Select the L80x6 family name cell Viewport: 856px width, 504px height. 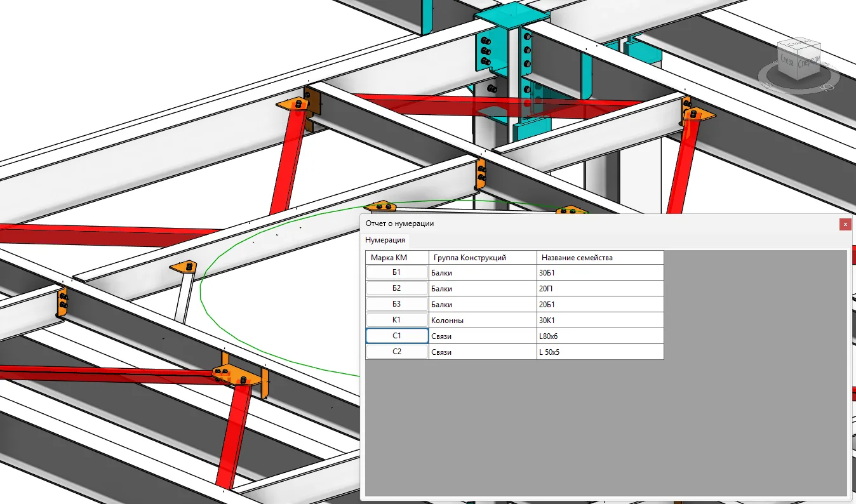[600, 336]
